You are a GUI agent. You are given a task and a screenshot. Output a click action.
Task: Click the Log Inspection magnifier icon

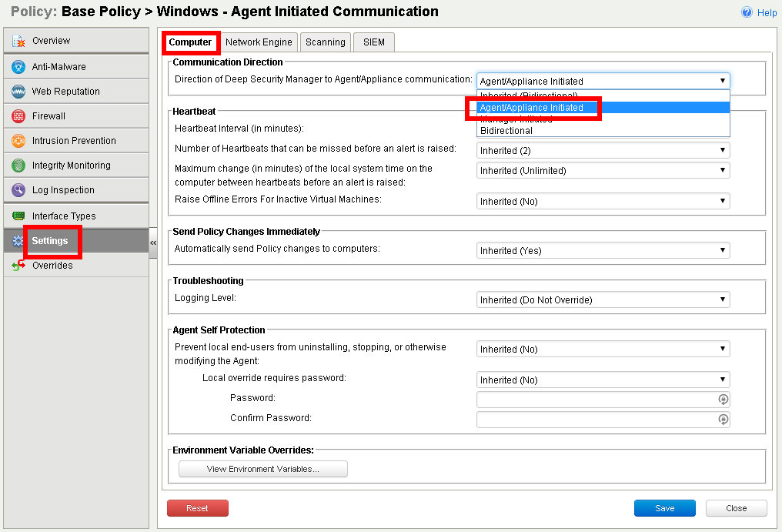click(x=18, y=190)
